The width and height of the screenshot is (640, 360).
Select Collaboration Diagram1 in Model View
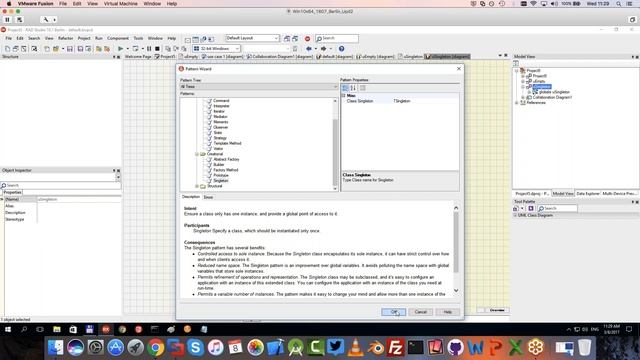(x=552, y=97)
